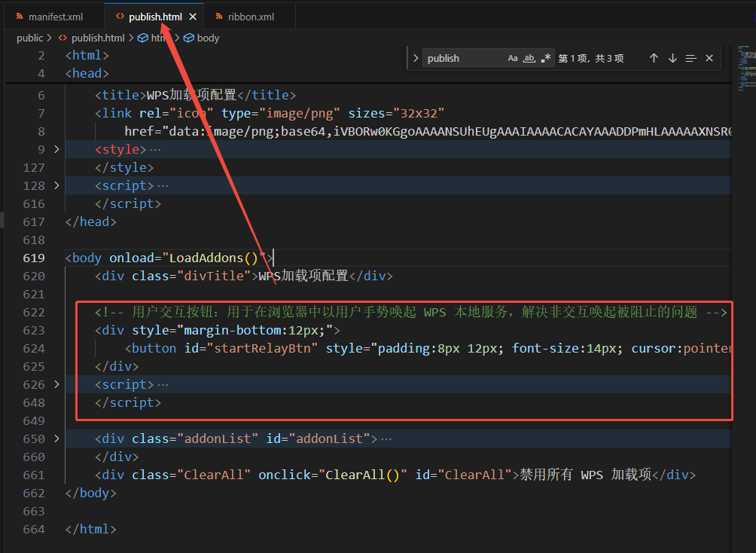This screenshot has width=756, height=553.
Task: Click the publish.html breadcrumb
Action: [x=98, y=38]
